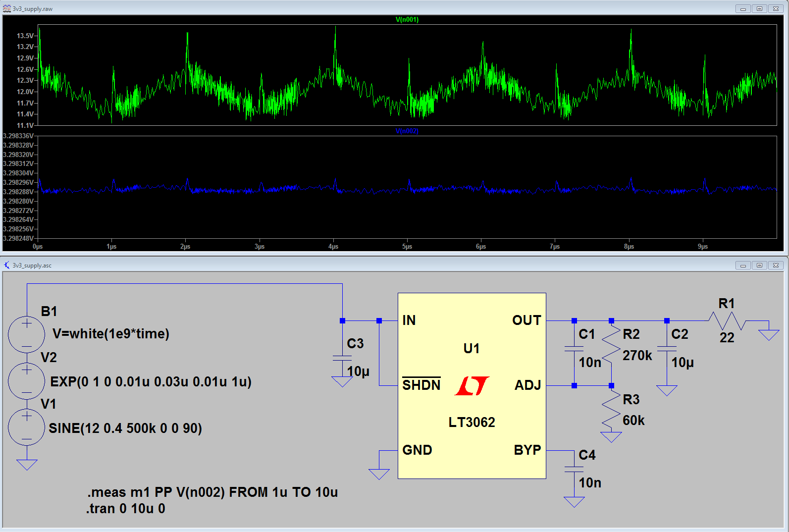Click the V(n002) trace label
789x532 pixels.
pyautogui.click(x=407, y=131)
